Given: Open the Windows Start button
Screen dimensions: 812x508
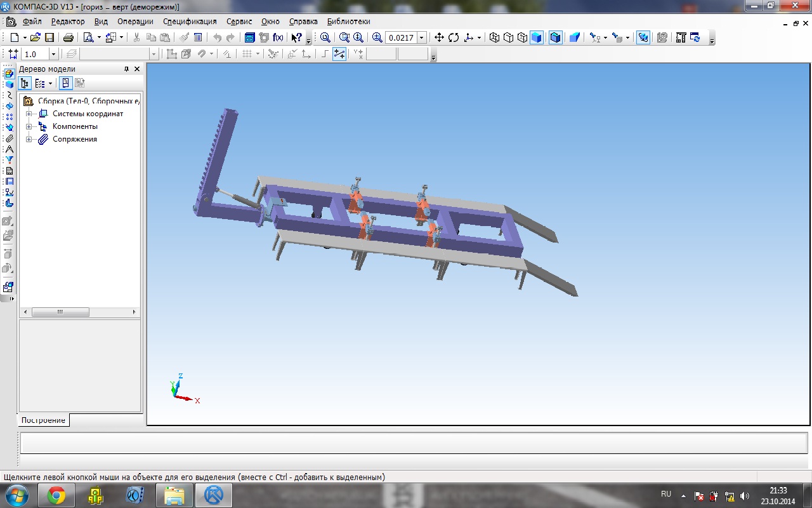Looking at the screenshot, I should [x=16, y=495].
